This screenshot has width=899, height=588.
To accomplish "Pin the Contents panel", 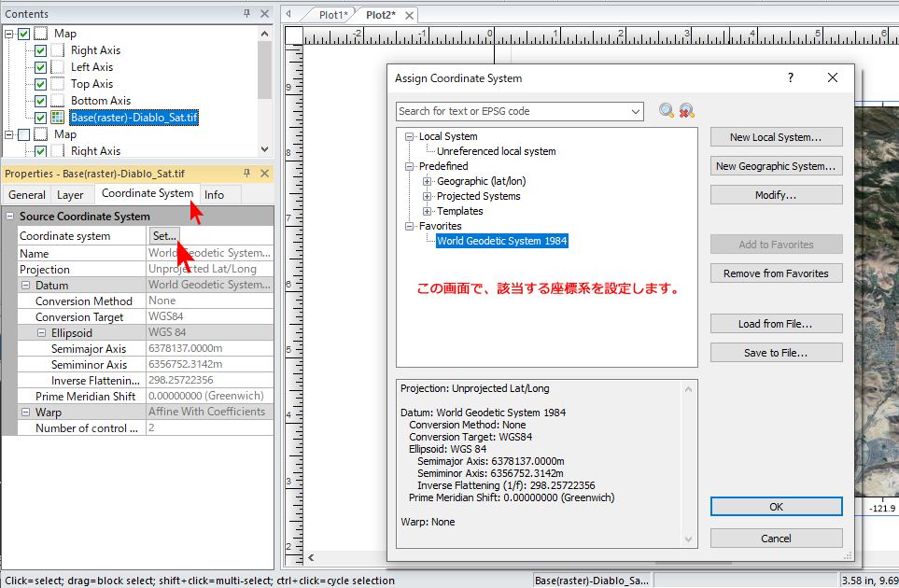I will [x=246, y=14].
